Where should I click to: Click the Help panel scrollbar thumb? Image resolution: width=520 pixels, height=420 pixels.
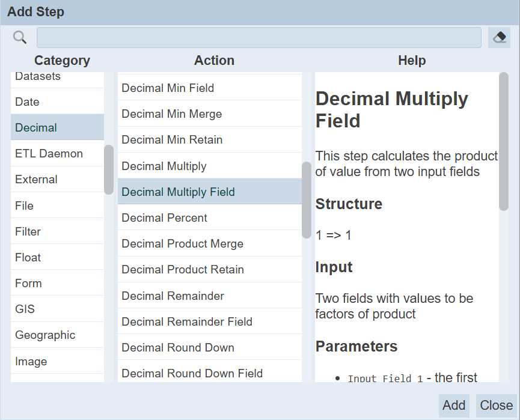[504, 141]
